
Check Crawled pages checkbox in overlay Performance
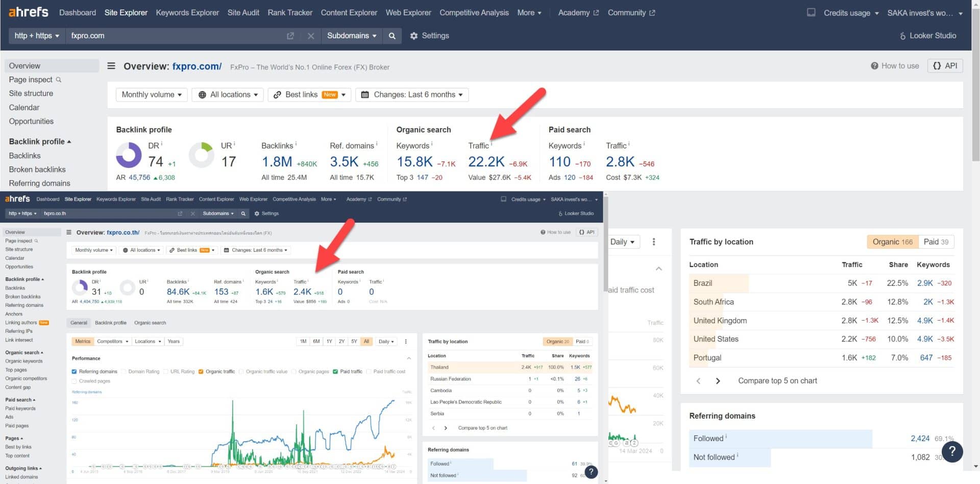(x=75, y=381)
